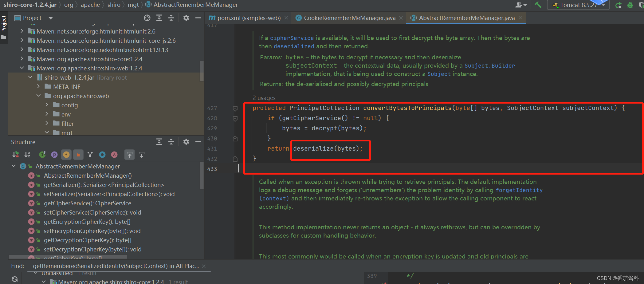The height and width of the screenshot is (284, 644).
Task: Click AbstractRememberMeManager breadcrumb
Action: [195, 5]
